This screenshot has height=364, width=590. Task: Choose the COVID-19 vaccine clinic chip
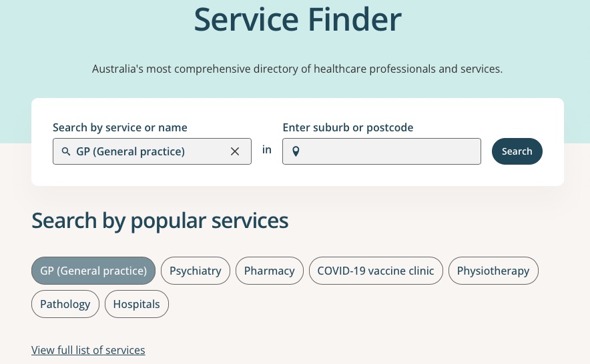(376, 271)
